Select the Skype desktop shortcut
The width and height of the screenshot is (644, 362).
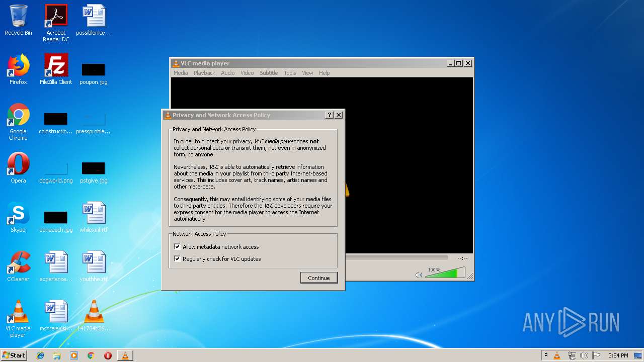pos(18,218)
